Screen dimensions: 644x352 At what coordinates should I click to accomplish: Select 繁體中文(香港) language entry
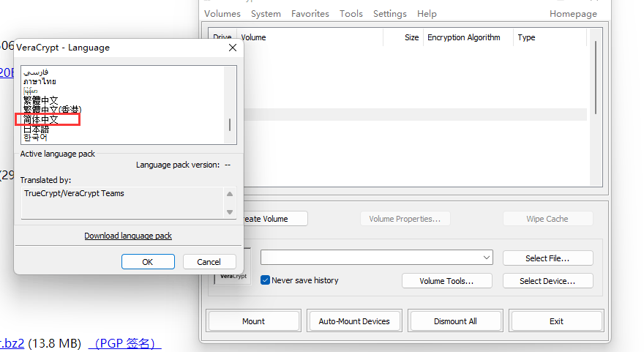tap(52, 109)
